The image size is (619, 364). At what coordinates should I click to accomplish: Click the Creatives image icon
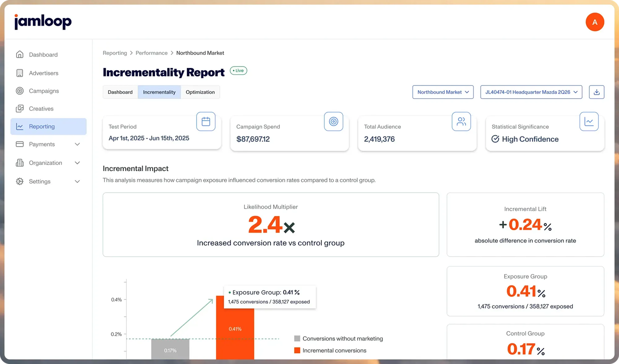[20, 109]
